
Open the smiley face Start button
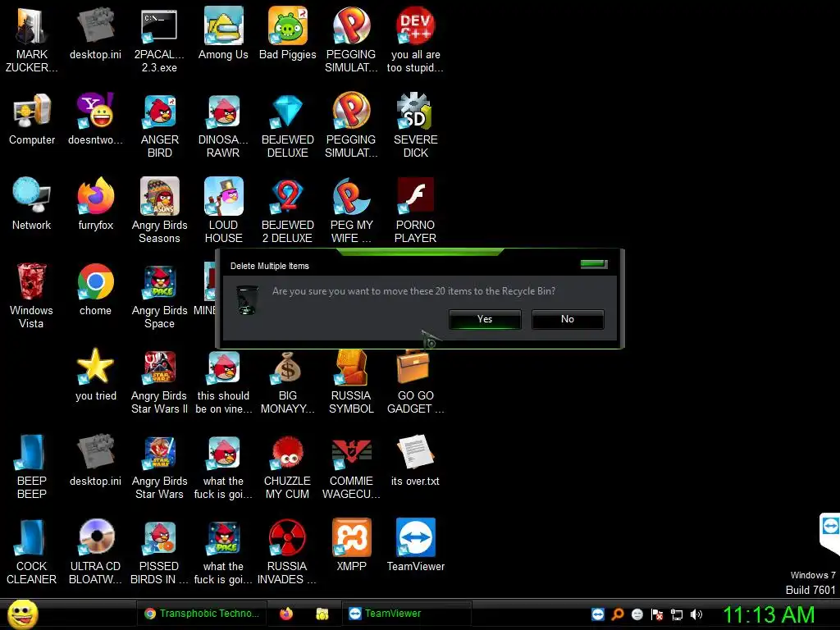point(22,614)
